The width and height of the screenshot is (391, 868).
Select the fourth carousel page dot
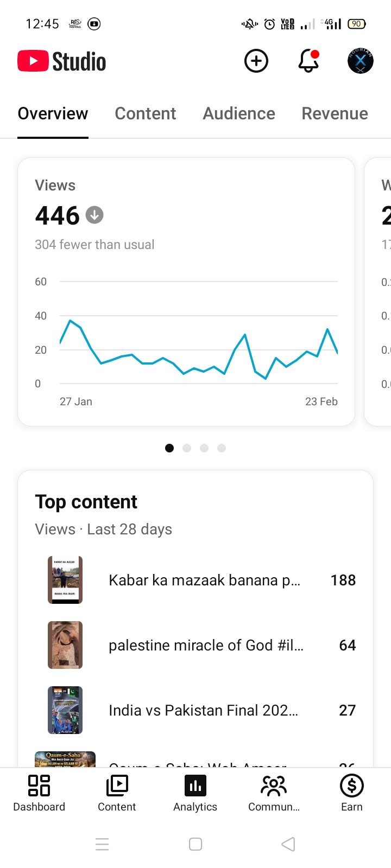tap(222, 448)
